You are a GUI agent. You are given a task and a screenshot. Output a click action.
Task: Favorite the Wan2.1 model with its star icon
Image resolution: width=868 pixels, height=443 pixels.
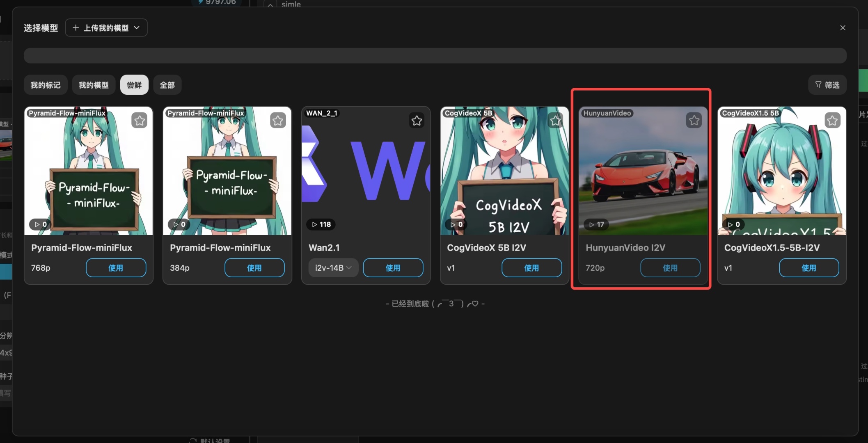(417, 121)
